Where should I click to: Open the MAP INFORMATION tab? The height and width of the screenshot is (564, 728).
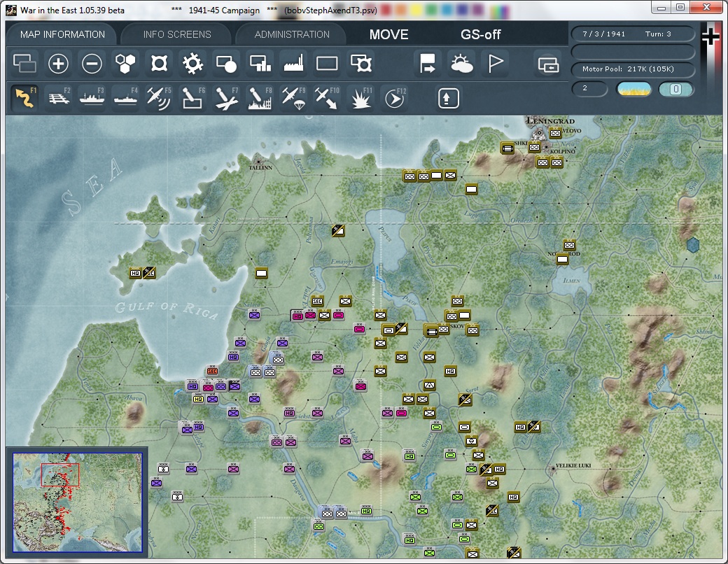click(x=62, y=34)
